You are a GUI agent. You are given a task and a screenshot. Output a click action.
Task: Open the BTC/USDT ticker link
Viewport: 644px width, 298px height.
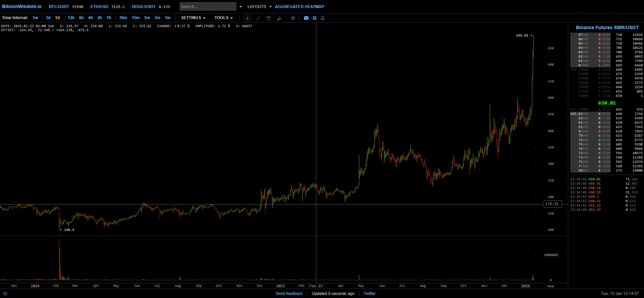[x=66, y=7]
